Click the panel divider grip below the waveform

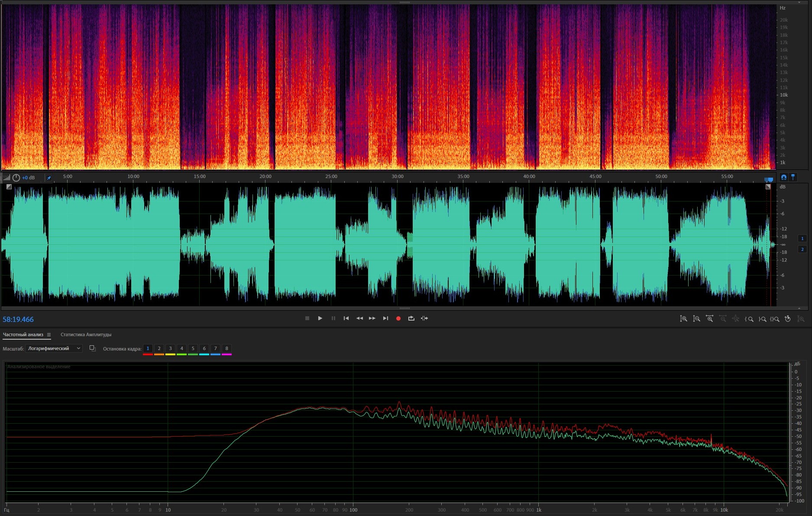tap(404, 308)
